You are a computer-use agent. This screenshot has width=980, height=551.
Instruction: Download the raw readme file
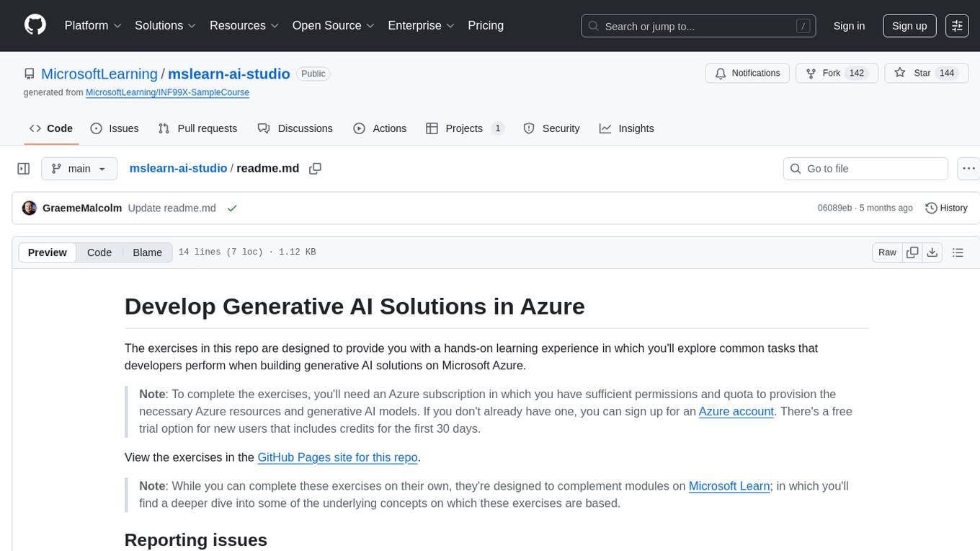click(x=932, y=252)
